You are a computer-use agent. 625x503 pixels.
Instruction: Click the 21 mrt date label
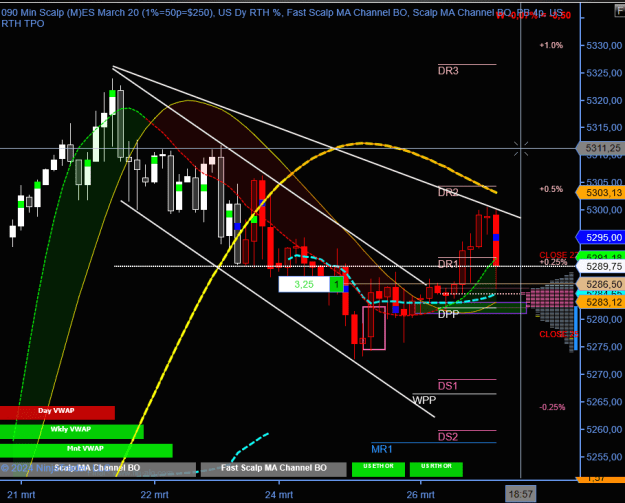click(21, 495)
